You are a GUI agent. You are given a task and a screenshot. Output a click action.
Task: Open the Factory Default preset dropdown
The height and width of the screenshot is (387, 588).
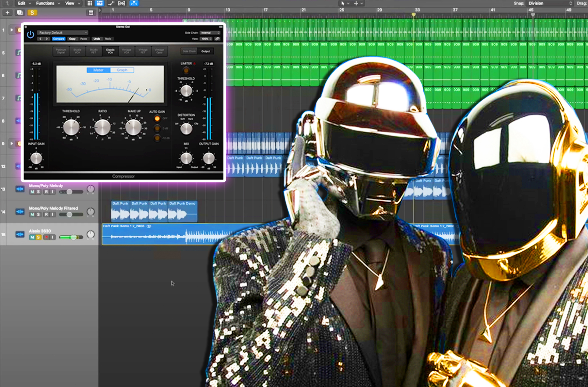pyautogui.click(x=63, y=33)
